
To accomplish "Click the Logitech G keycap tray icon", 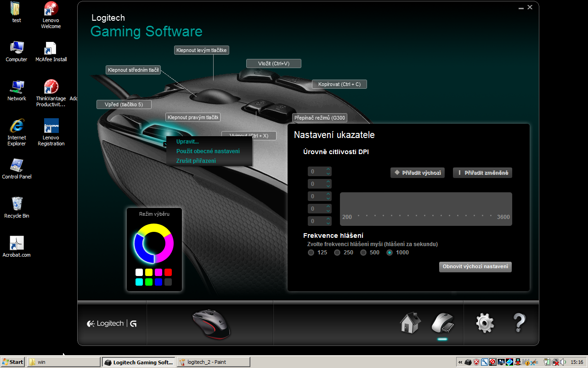I will (468, 362).
